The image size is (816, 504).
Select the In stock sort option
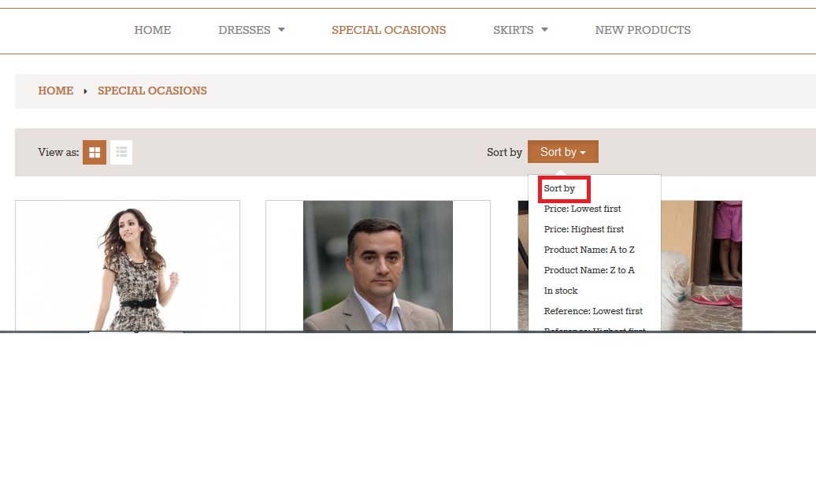561,291
